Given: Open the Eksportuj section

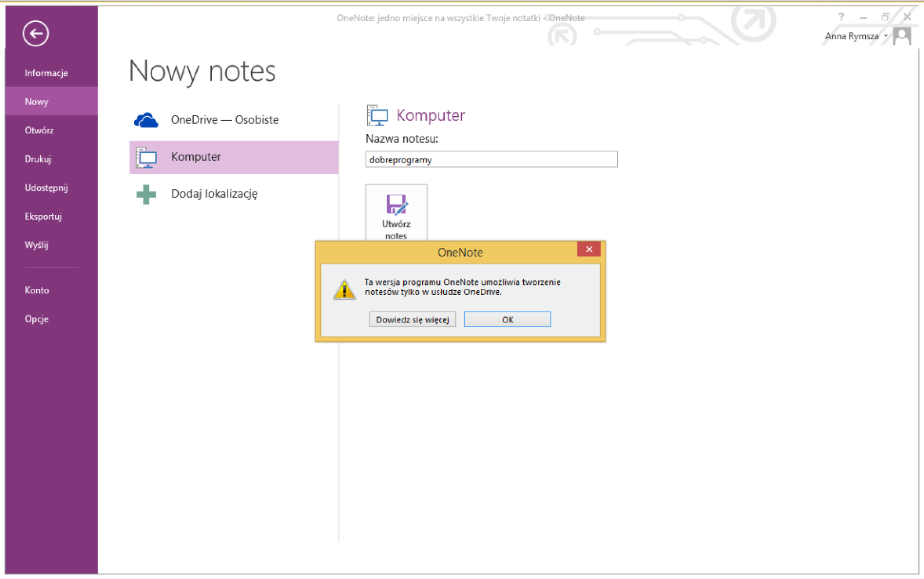Looking at the screenshot, I should (x=51, y=216).
